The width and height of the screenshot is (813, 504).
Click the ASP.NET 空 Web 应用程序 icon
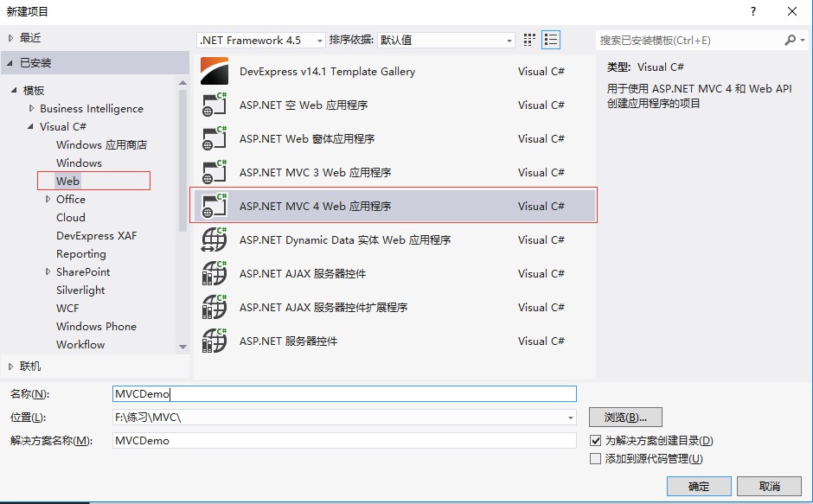click(x=214, y=105)
